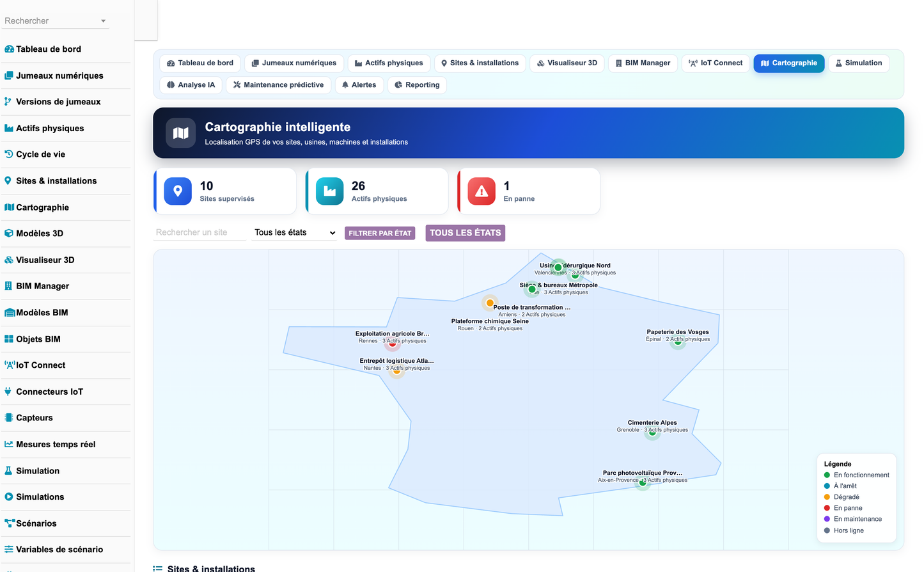Viewport: 924px width, 572px height.
Task: Click the BIM Manager building icon in sidebar
Action: pos(8,286)
